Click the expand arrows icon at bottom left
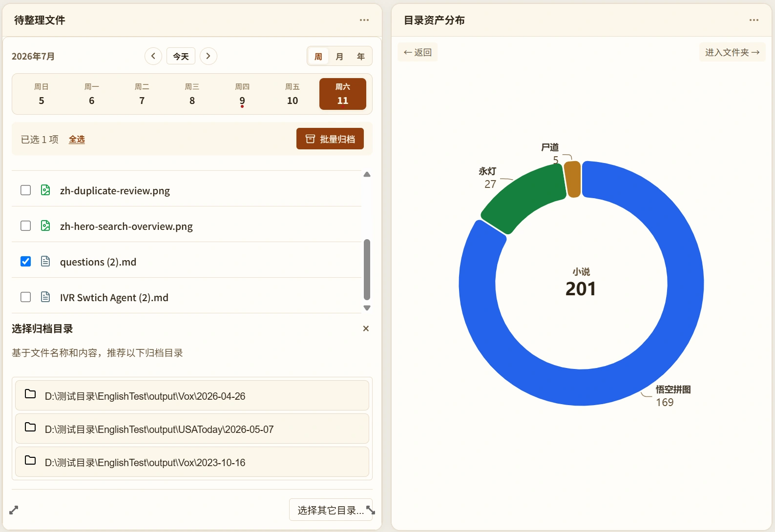Image resolution: width=775 pixels, height=532 pixels. click(x=14, y=510)
